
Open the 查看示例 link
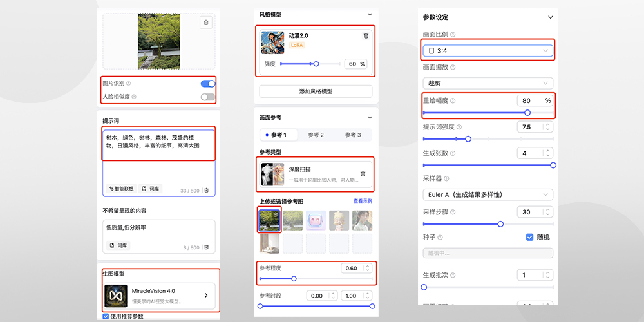tap(363, 201)
